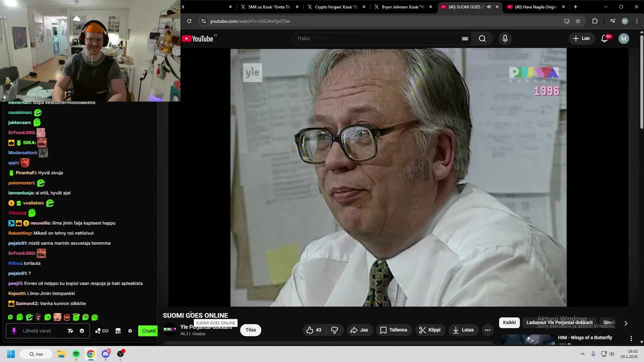Reload the page in Chrome
Viewport: 644px width, 362px height.
coord(189,21)
